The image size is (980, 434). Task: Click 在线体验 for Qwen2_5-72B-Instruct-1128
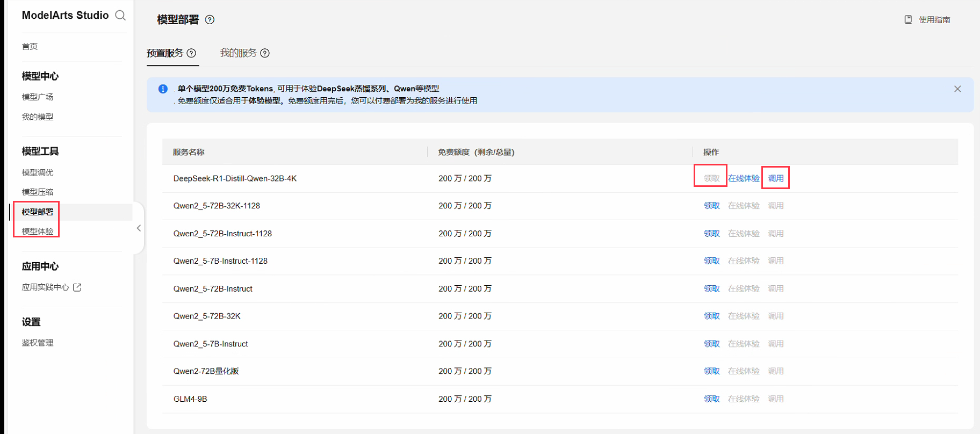(x=744, y=234)
